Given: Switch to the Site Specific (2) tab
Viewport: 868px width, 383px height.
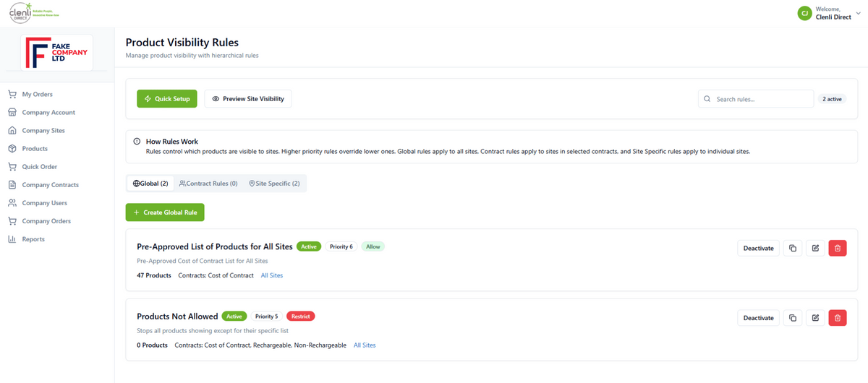Looking at the screenshot, I should pyautogui.click(x=274, y=184).
